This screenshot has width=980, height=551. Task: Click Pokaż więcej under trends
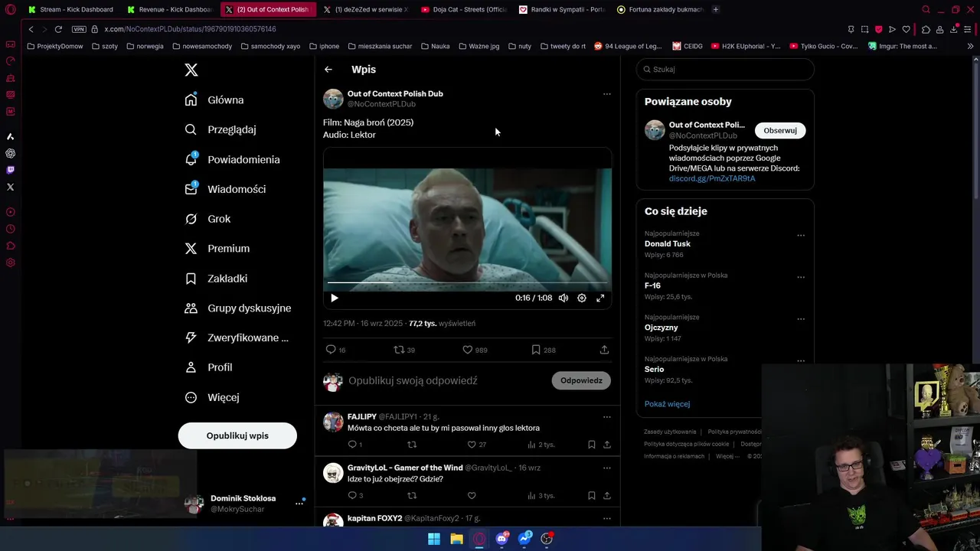[667, 404]
